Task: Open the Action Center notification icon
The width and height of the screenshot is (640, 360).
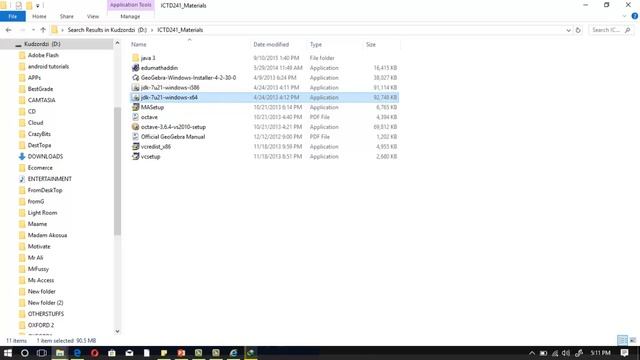Action: [624, 353]
